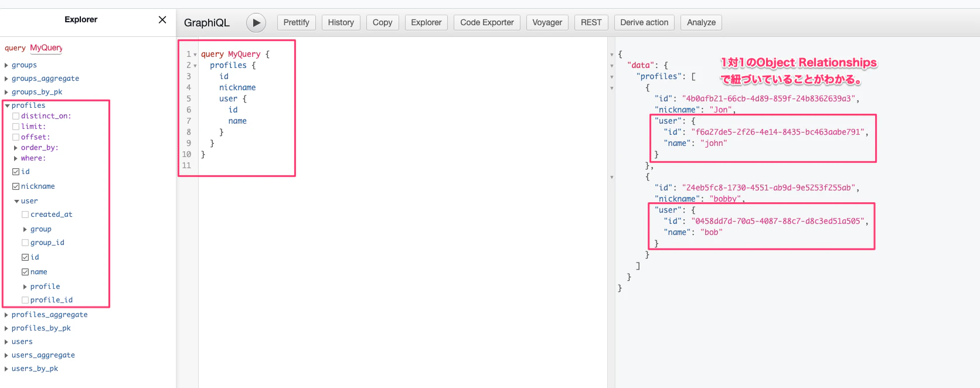The image size is (980, 388).
Task: Click the "Jon" nickname value in results
Action: click(x=720, y=110)
